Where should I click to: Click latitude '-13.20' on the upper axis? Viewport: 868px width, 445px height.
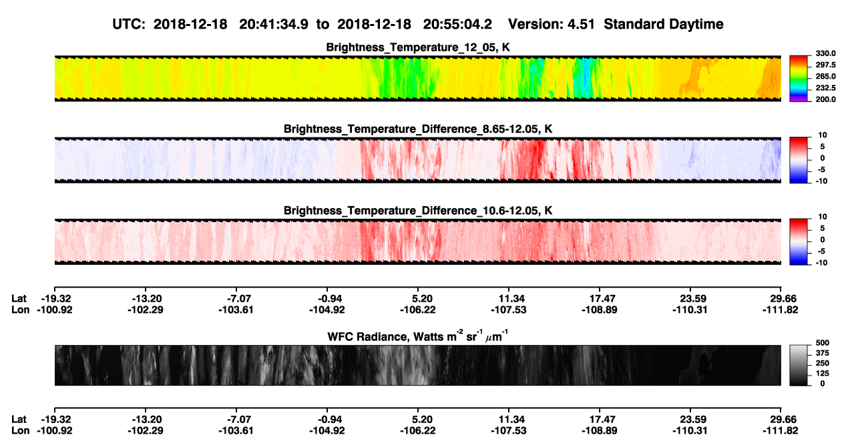coord(145,298)
